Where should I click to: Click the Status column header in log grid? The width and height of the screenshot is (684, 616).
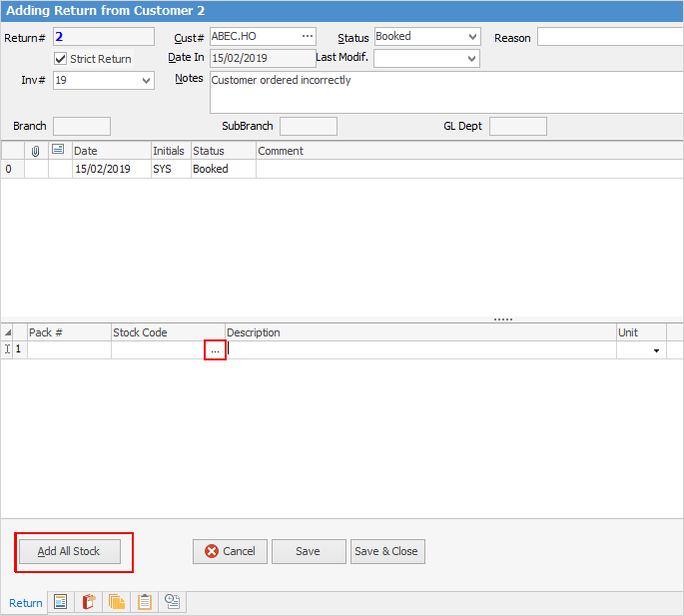tap(224, 151)
